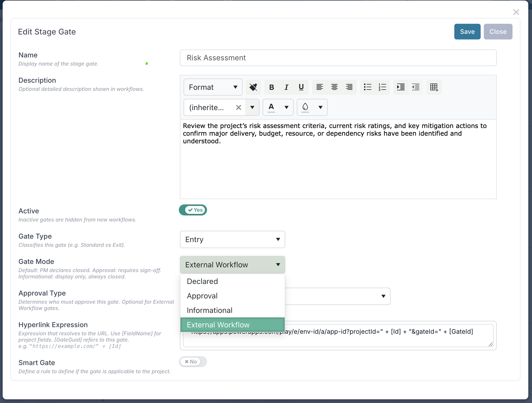Save the stage gate
Viewport: 532px width, 403px height.
(x=467, y=32)
